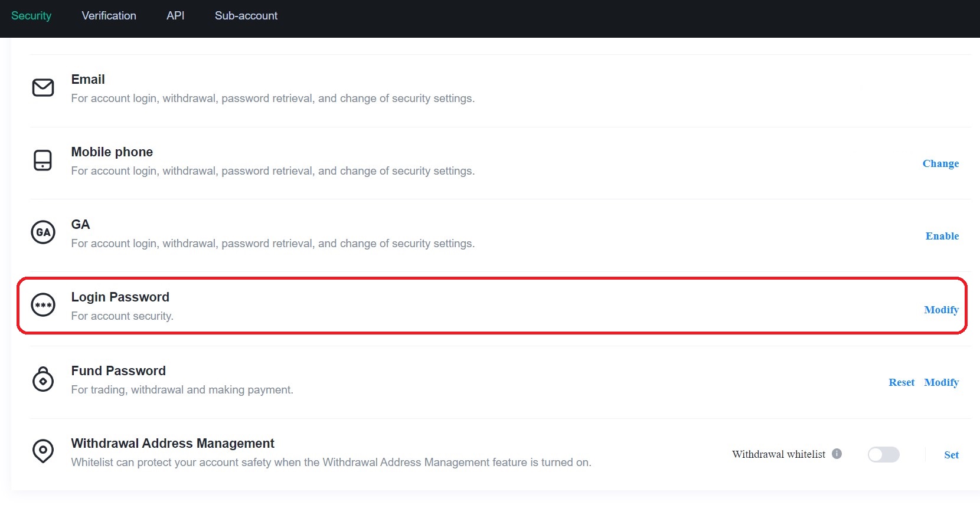Click the Fund Password heading
Viewport: 980px width, 505px height.
coord(119,371)
